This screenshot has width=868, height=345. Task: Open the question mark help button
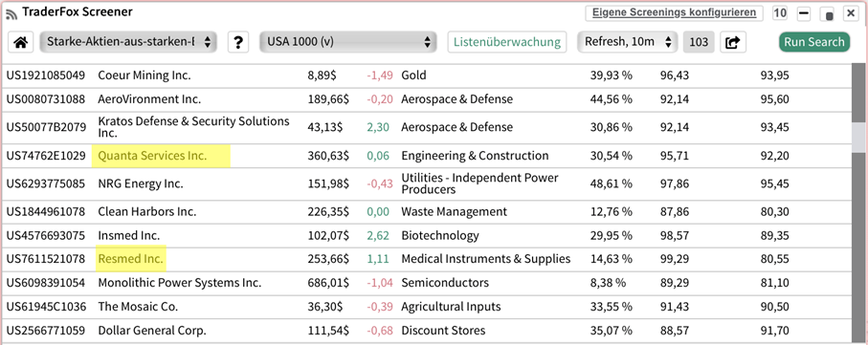point(238,42)
